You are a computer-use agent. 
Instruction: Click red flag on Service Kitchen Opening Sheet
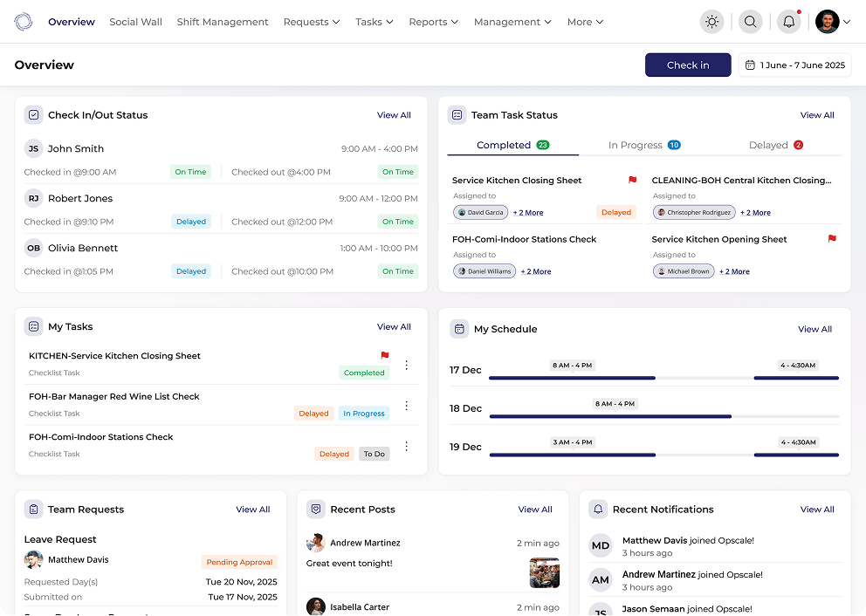pos(832,238)
